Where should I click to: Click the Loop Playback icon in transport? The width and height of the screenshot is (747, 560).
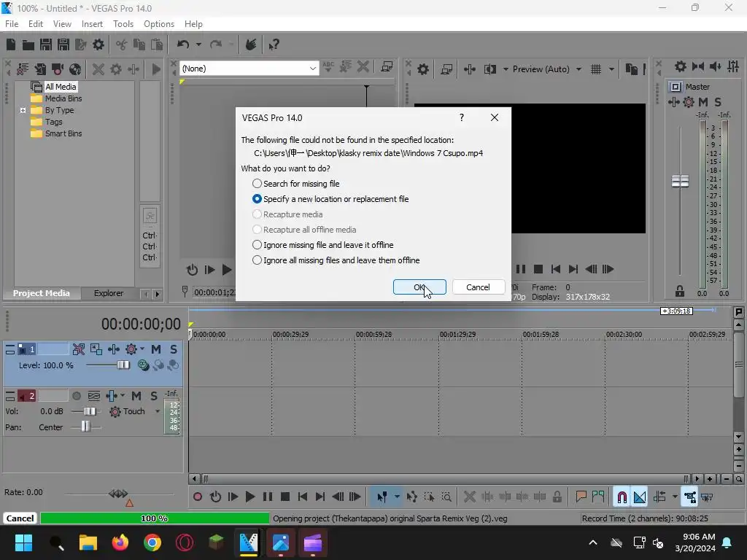(x=215, y=497)
